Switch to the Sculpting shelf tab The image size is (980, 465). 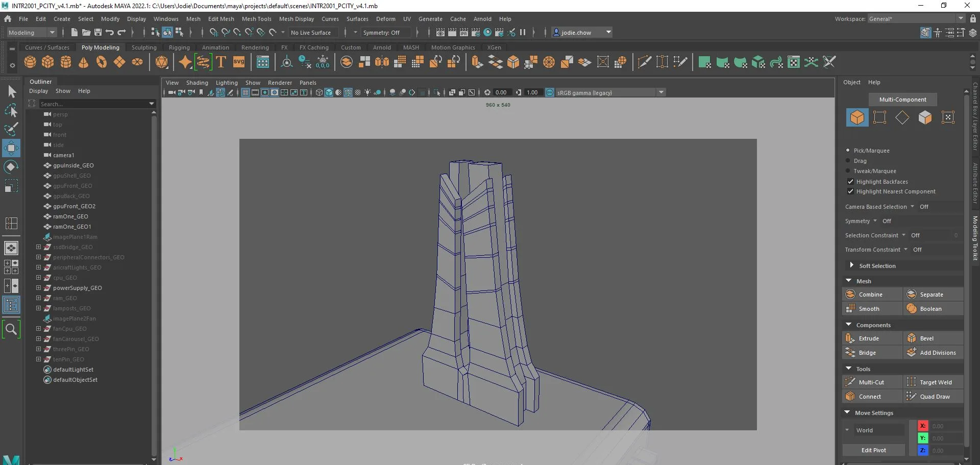coord(144,47)
